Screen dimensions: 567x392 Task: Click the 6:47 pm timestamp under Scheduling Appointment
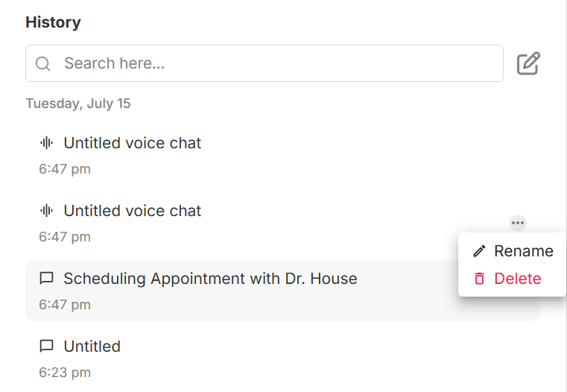pyautogui.click(x=65, y=304)
